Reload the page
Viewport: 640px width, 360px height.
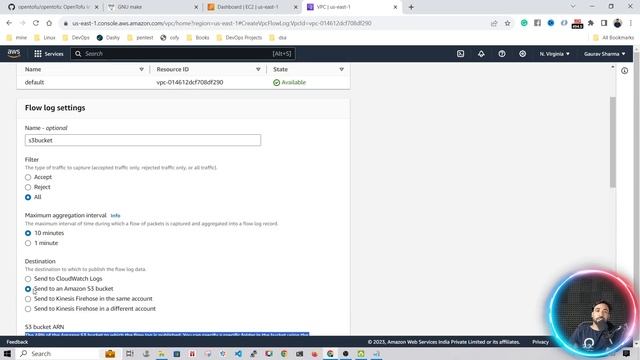[36, 23]
